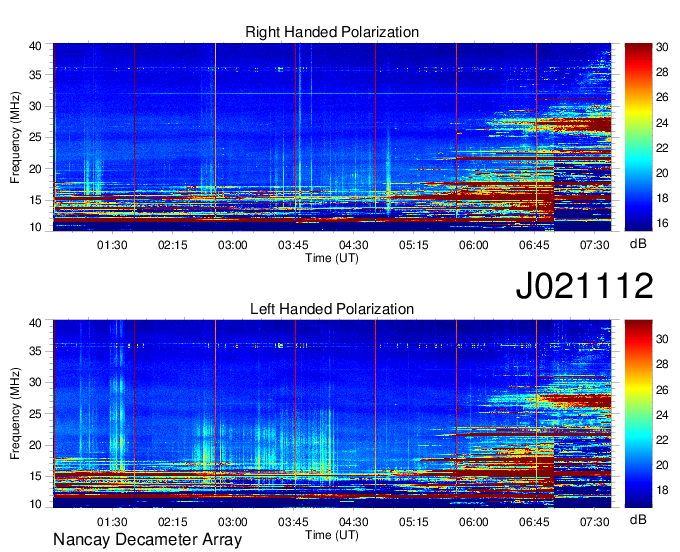Click the dB unit under top color bar
The image size is (680, 552).
coord(638,244)
